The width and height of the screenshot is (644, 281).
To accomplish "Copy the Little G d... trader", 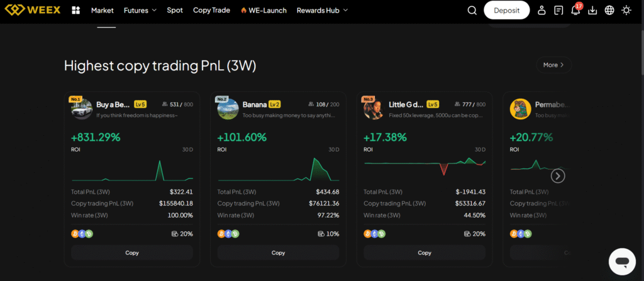I will 425,253.
